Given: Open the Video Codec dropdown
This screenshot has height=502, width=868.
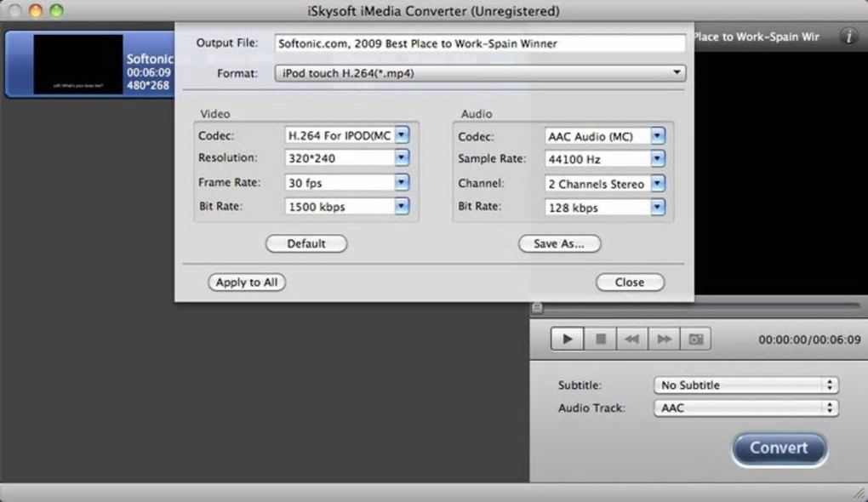Looking at the screenshot, I should 347,135.
